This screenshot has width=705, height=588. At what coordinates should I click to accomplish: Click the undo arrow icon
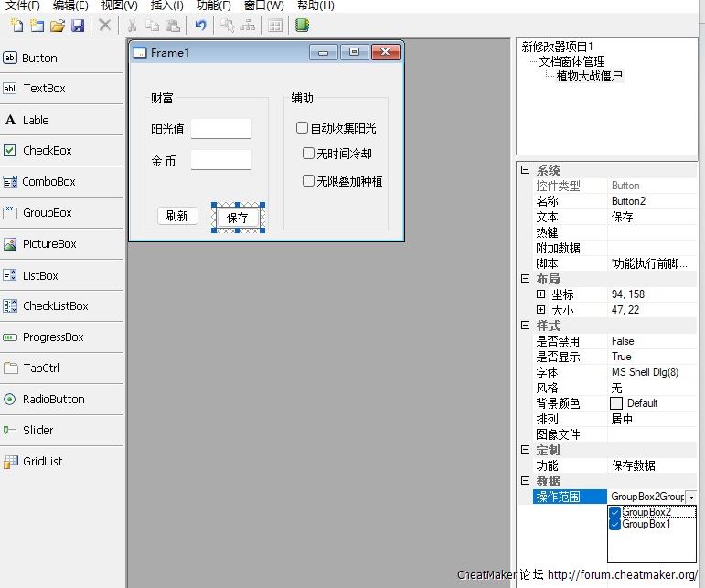pos(200,26)
